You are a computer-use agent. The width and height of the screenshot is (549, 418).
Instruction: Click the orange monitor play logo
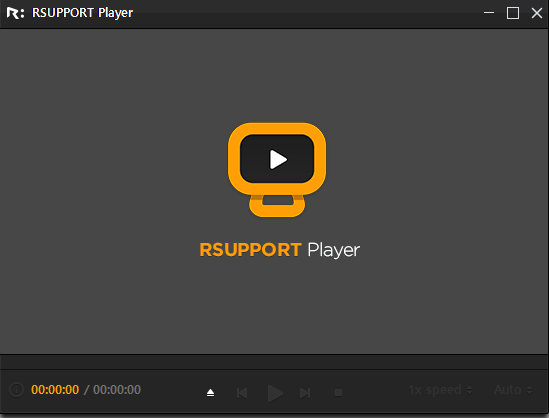pos(277,169)
